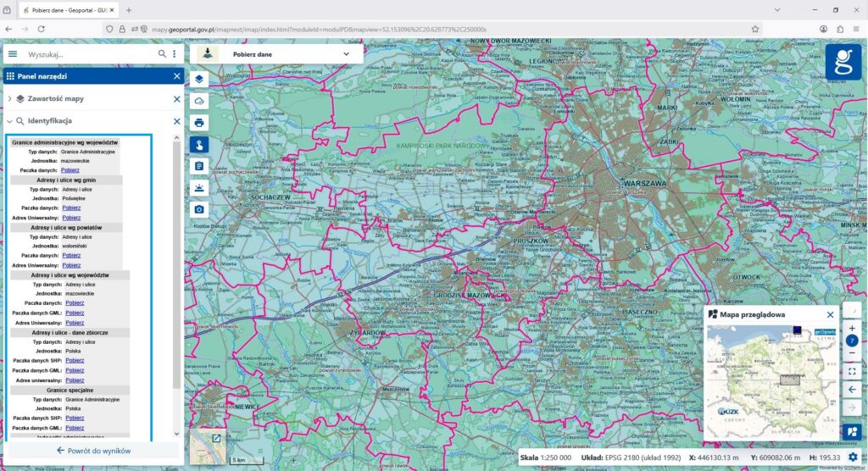Click the results list scroll-up arrow
The image size is (868, 471).
click(x=176, y=138)
